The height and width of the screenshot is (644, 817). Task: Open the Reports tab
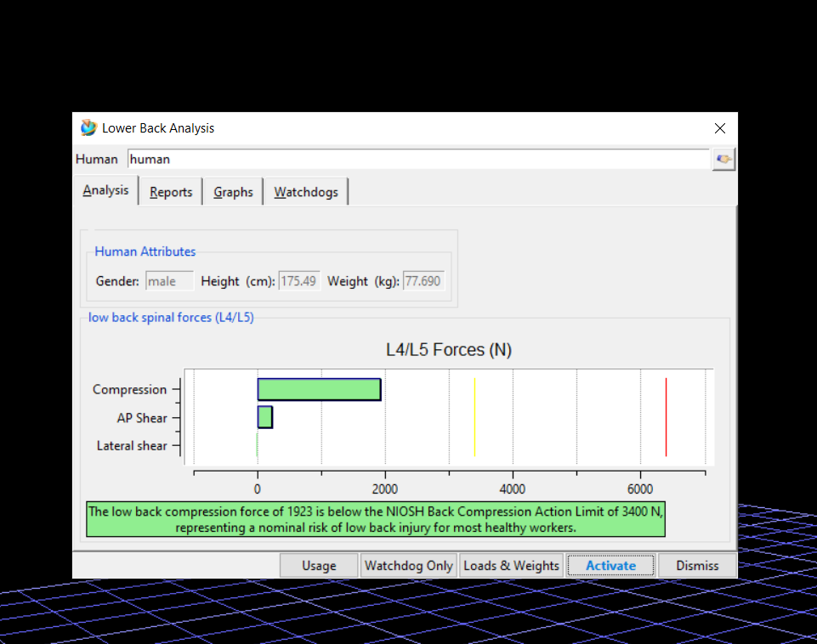click(x=171, y=192)
